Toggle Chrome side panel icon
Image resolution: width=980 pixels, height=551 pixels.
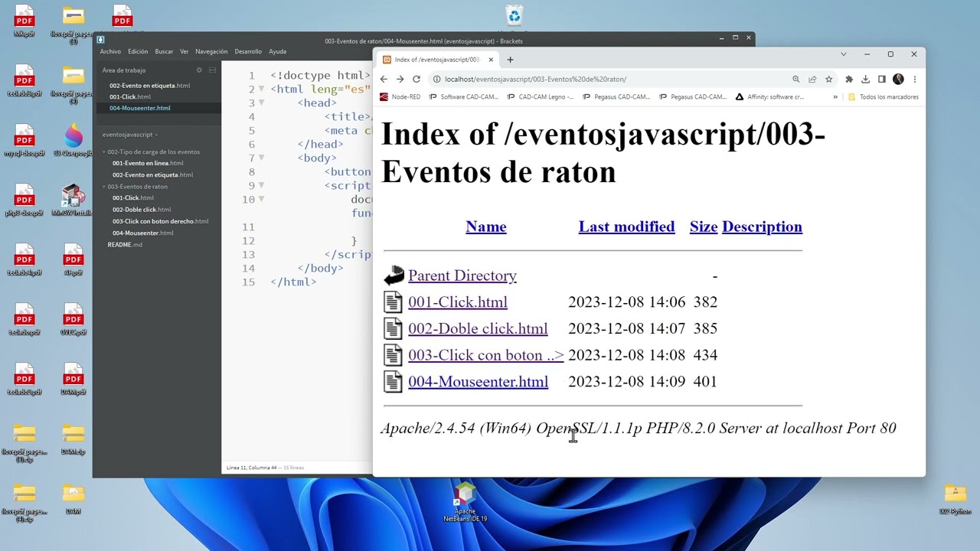882,79
